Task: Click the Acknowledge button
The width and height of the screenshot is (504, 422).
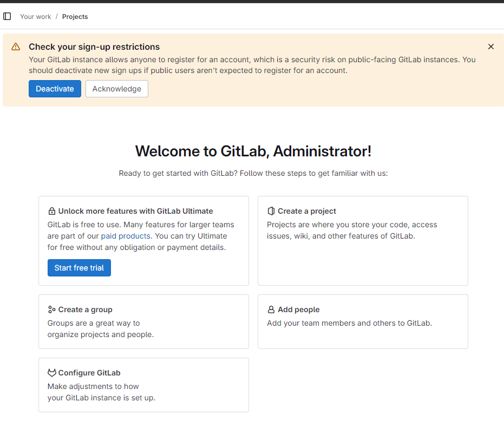Action: (117, 89)
